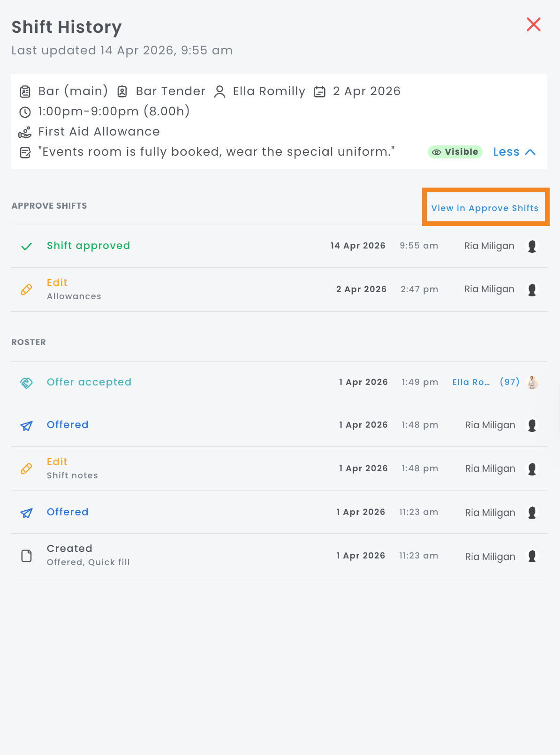560x755 pixels.
Task: Click the Created document icon
Action: coord(27,556)
